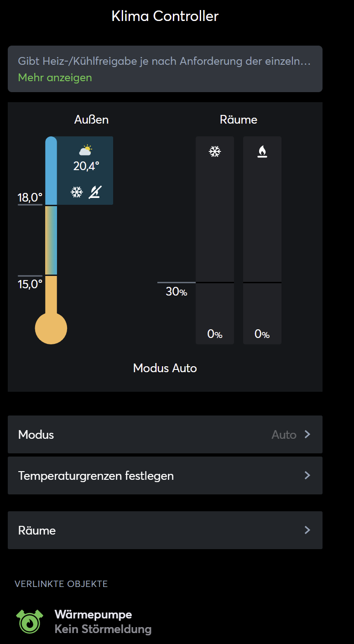Viewport: 354px width, 644px height.
Task: Expand Temperaturgrenzen festlegen chevron
Action: (307, 475)
